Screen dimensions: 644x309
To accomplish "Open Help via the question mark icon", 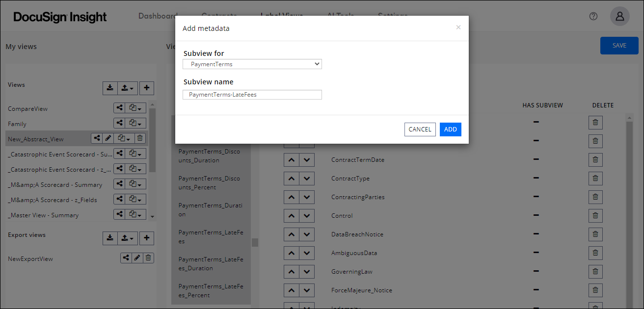I will point(593,16).
